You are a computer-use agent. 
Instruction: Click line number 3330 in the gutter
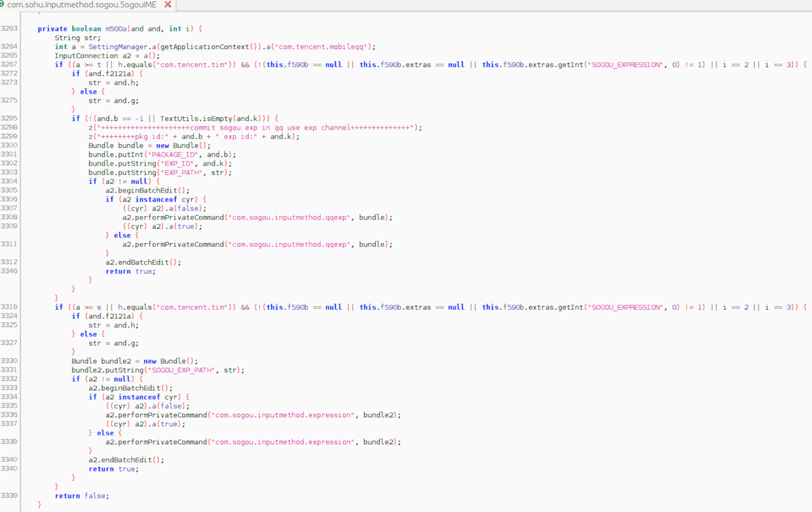point(9,361)
